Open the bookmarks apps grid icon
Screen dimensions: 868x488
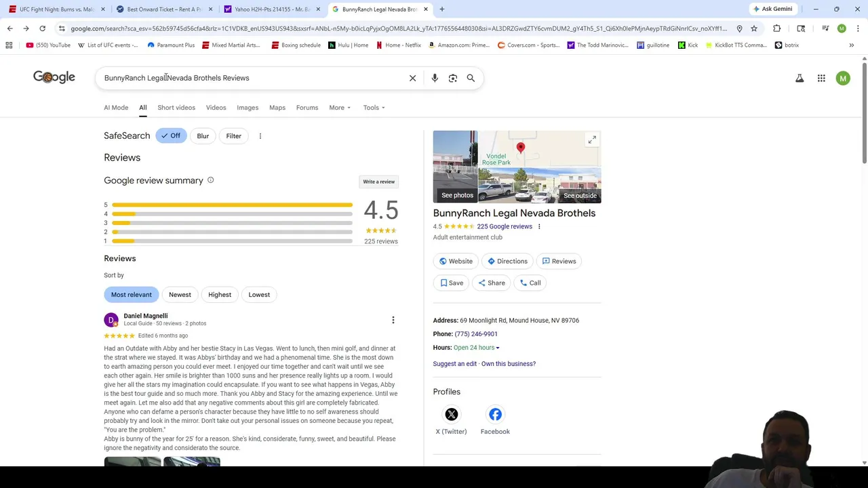9,45
